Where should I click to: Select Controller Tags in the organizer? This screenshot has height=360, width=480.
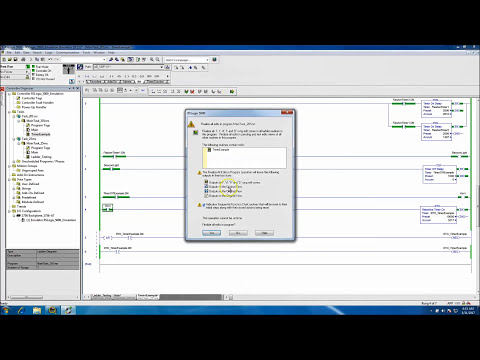(32, 98)
